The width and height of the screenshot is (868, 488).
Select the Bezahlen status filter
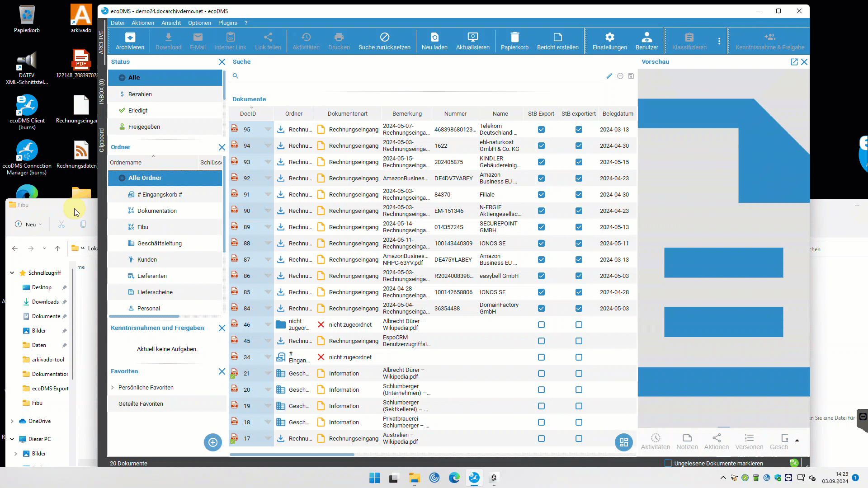[x=165, y=94]
